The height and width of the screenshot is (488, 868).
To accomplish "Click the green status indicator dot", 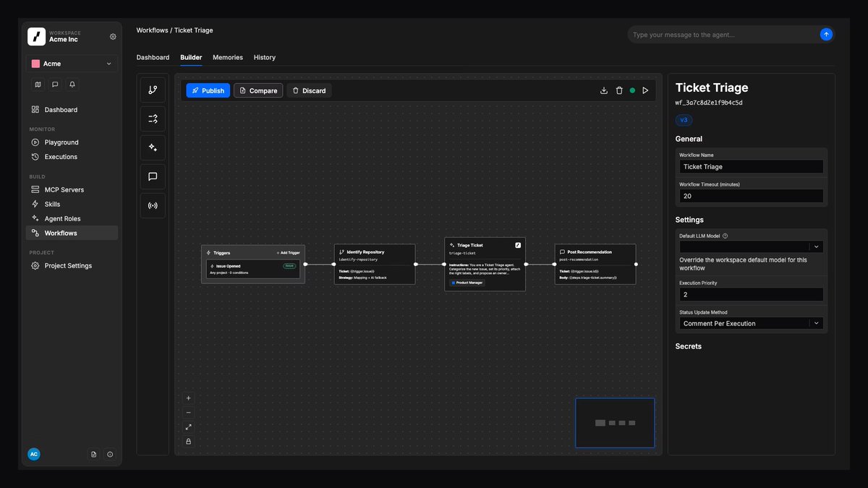I will (x=632, y=90).
